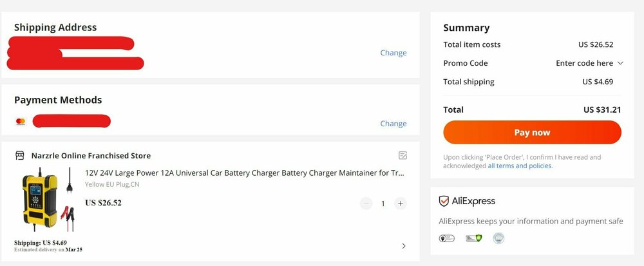Decrease quantity with the minus button

coord(366,204)
